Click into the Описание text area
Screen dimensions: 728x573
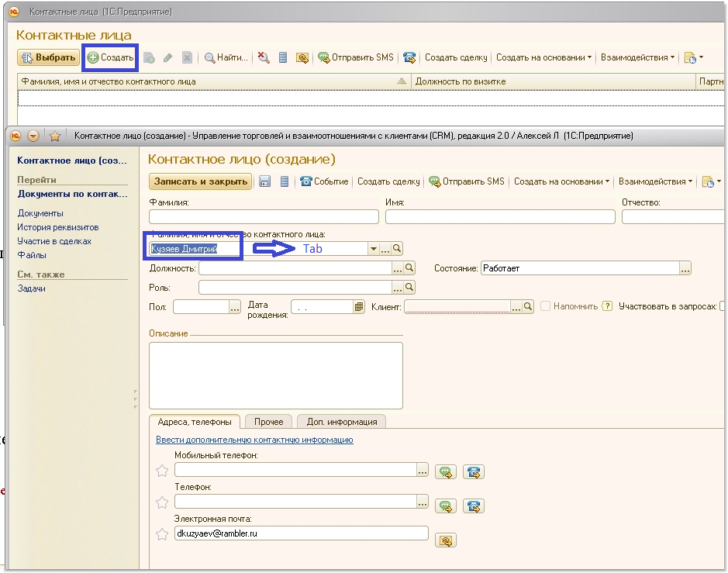275,375
